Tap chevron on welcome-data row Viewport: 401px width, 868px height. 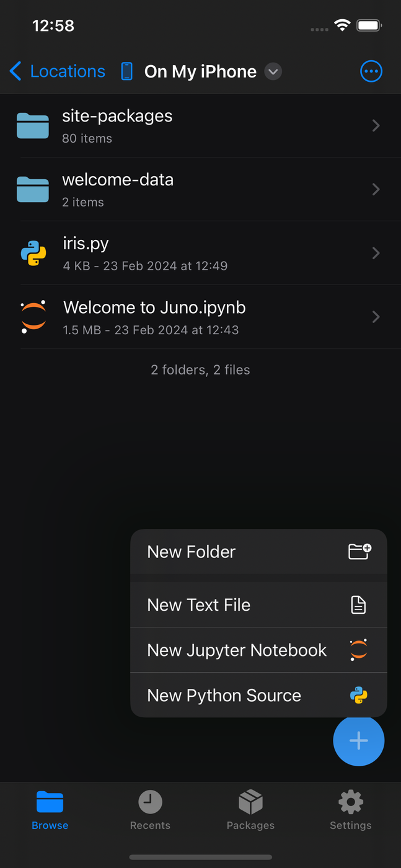coord(376,190)
